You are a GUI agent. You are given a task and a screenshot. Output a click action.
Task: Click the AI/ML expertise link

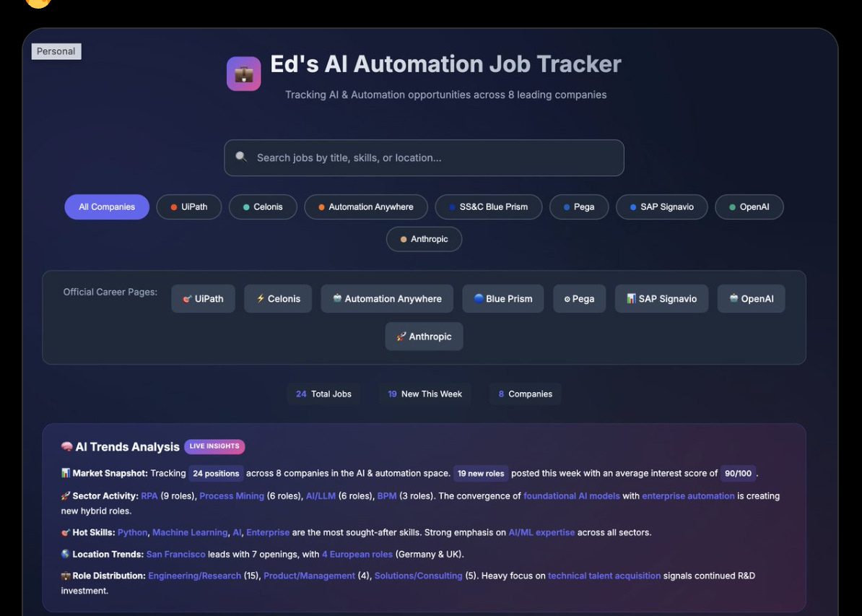pos(541,532)
